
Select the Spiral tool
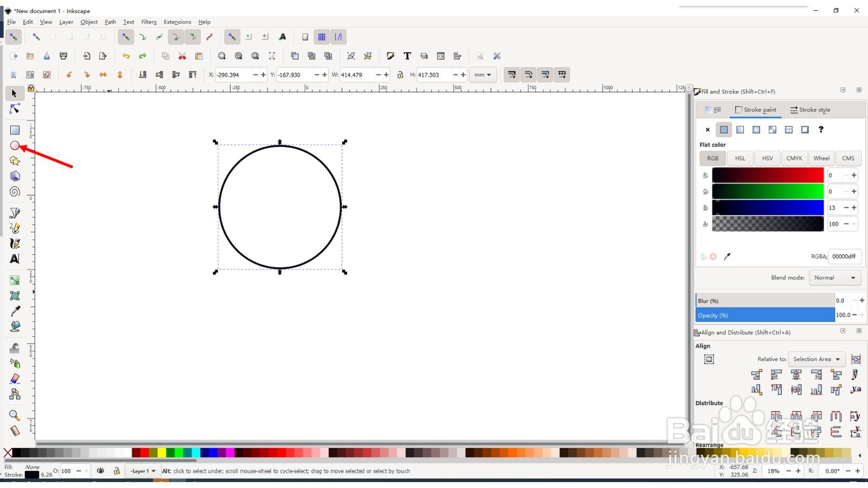(x=15, y=192)
